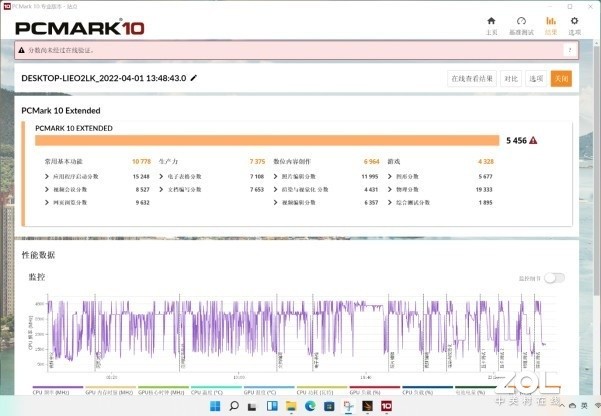Open Task View on the taskbar
Viewport: 601px width, 416px height.
(252, 406)
